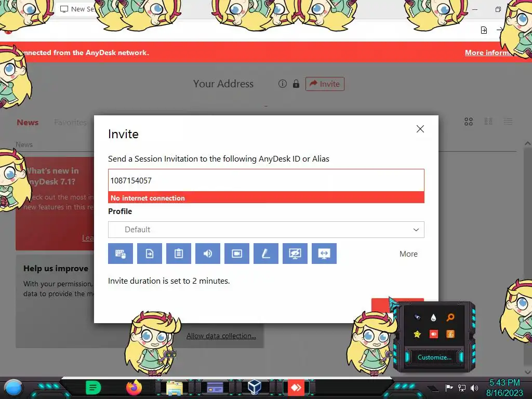
Task: Open the Start orb button
Action: click(14, 388)
